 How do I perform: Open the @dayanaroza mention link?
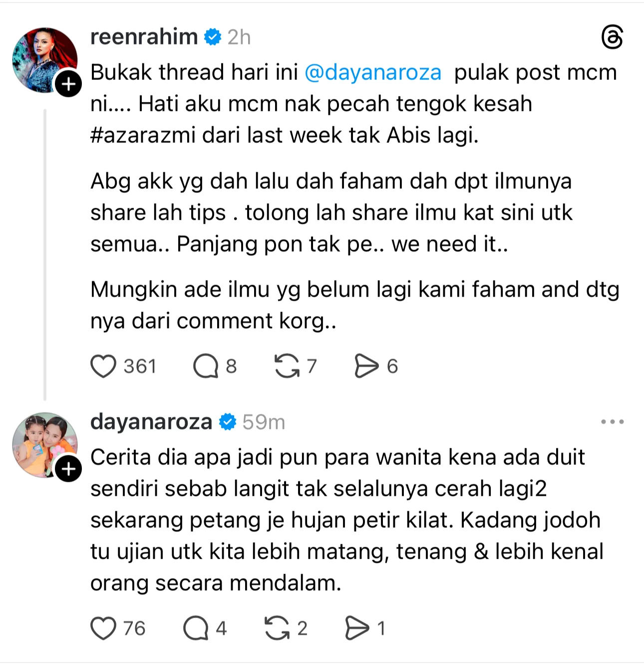373,72
